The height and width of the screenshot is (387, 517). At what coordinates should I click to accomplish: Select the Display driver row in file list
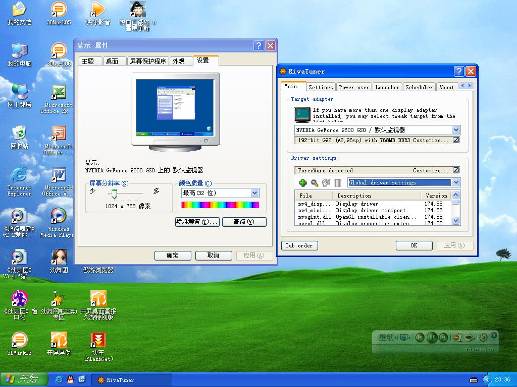coord(373,204)
